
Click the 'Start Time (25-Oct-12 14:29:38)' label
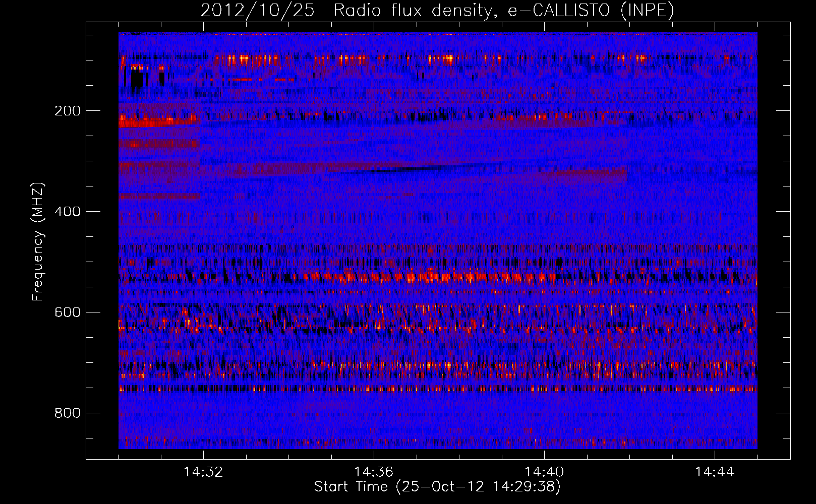[x=437, y=487]
